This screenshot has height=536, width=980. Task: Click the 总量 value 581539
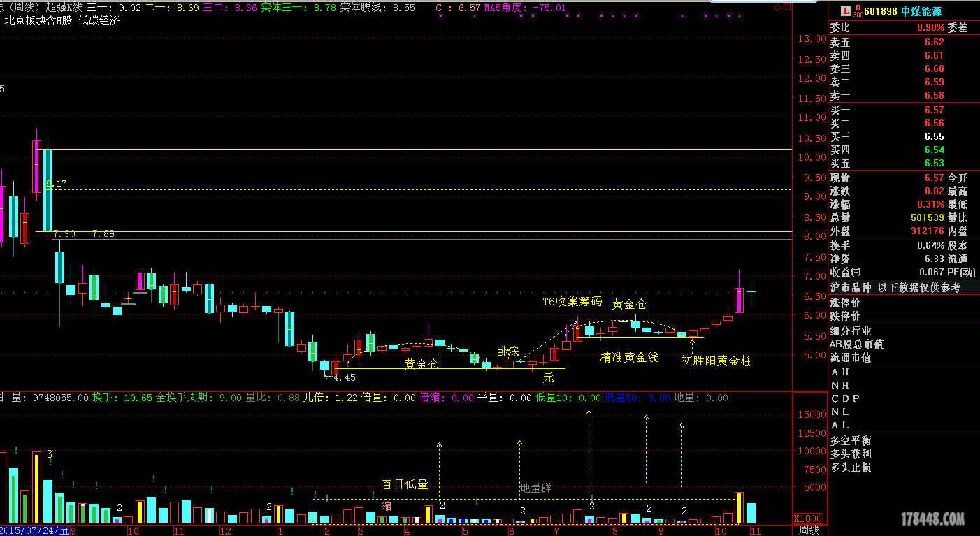tap(928, 218)
